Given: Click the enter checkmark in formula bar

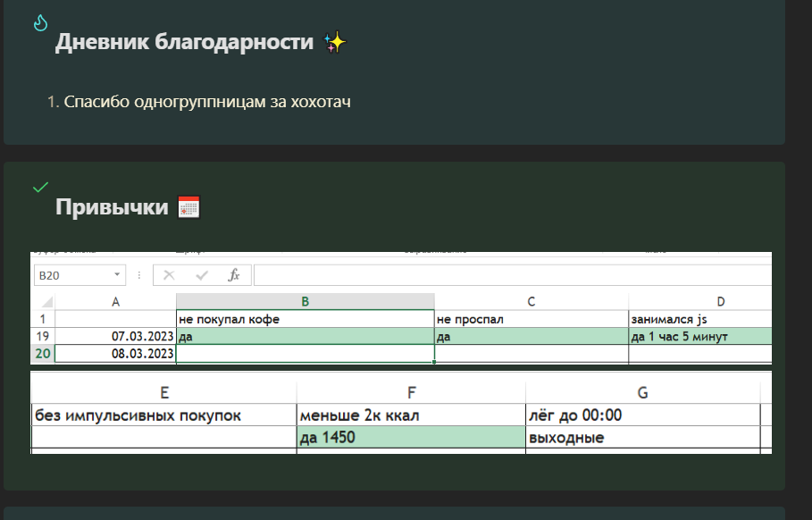Looking at the screenshot, I should pos(202,275).
